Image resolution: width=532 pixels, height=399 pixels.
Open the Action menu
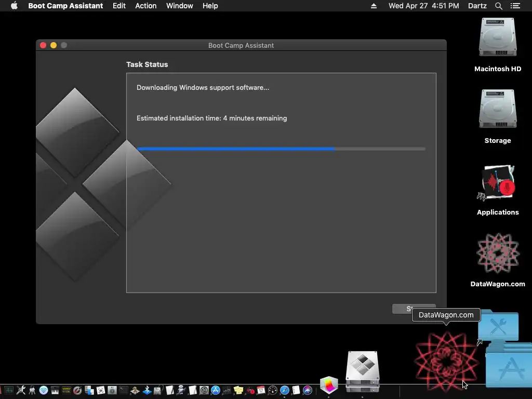pos(146,6)
